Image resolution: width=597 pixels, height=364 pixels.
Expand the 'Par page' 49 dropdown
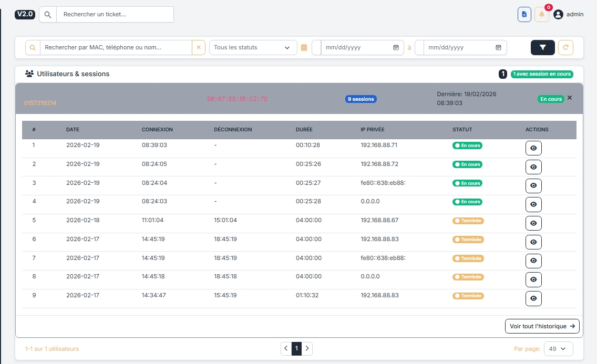pyautogui.click(x=559, y=348)
